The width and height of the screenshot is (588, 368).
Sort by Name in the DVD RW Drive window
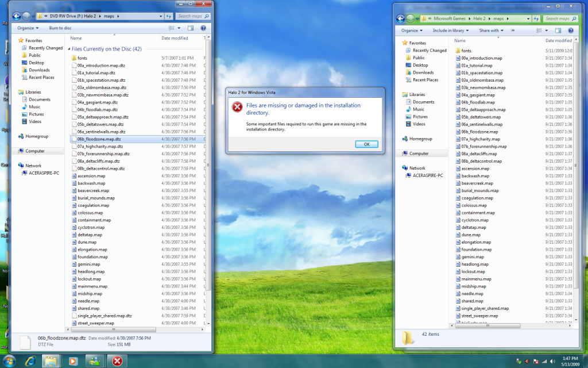click(x=76, y=38)
